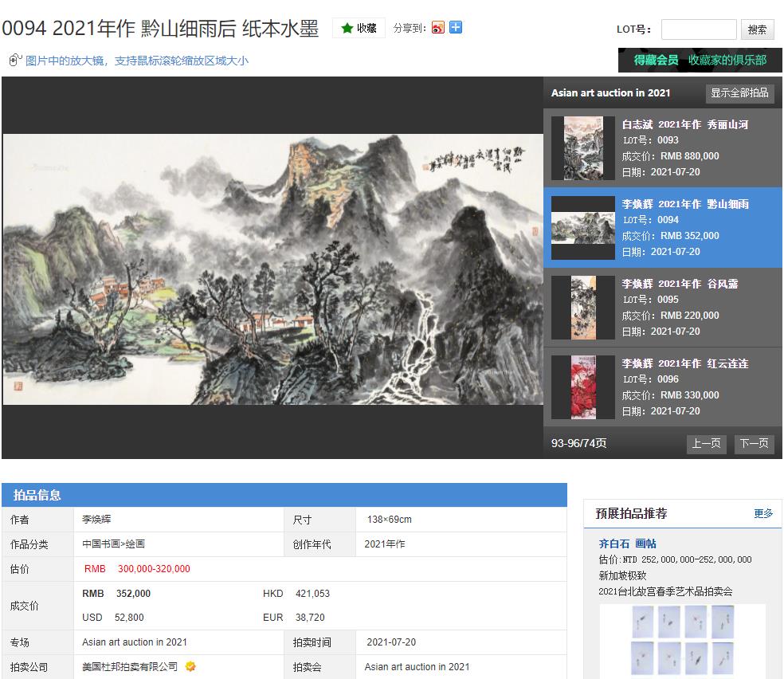Screen dimensions: 784x679
Task: Click the gold medal icon beside 美国杜邦拍卖有限公司
Action: click(190, 667)
